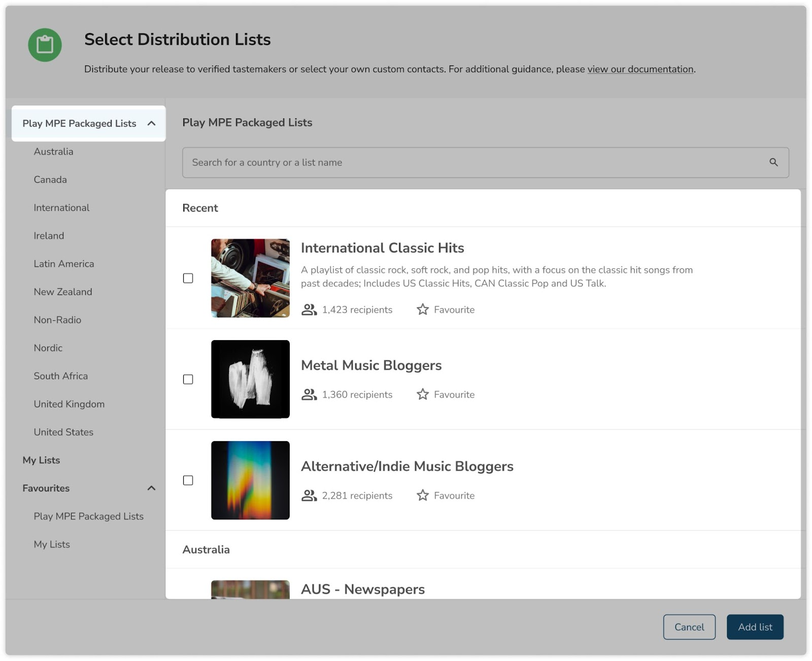Open My Lists under Favourites
The image size is (812, 661).
[x=52, y=544]
